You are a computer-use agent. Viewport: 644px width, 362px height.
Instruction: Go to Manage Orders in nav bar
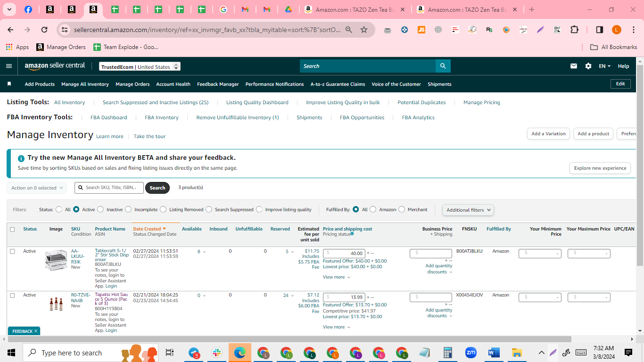click(x=132, y=84)
